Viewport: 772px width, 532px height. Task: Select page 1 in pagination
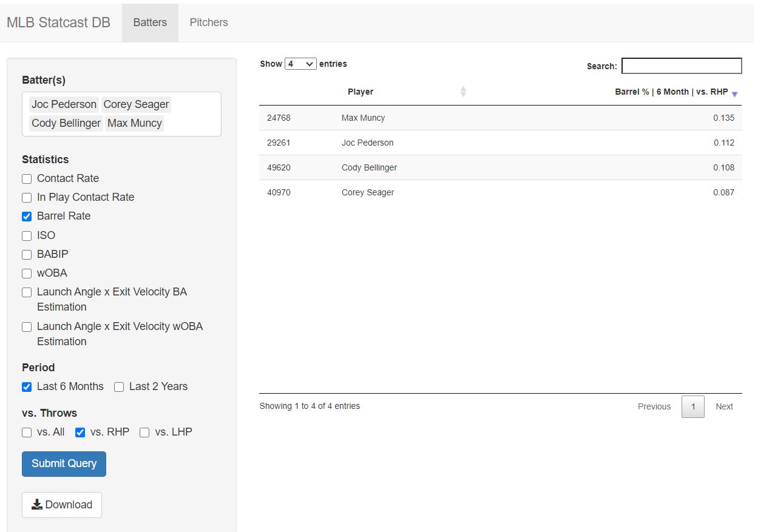click(693, 406)
